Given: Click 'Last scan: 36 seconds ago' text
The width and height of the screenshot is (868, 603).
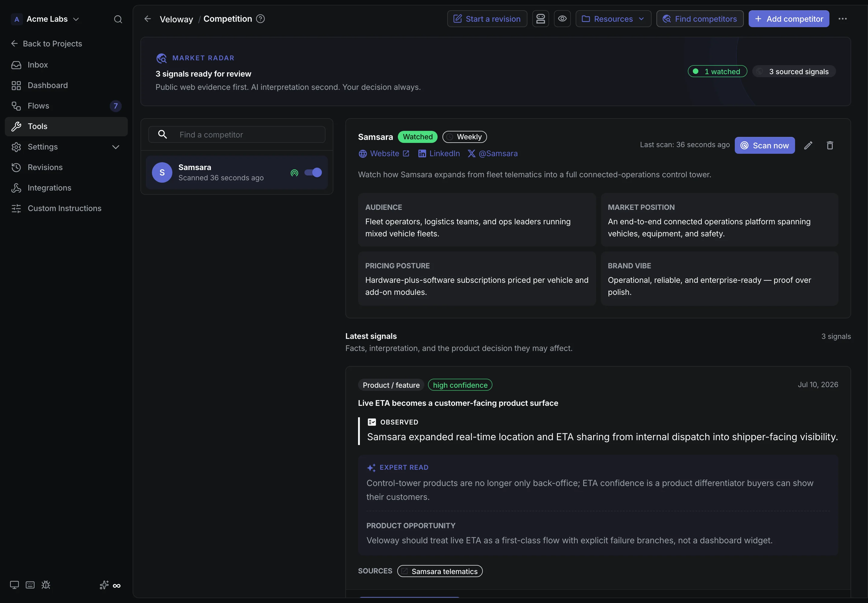Looking at the screenshot, I should 684,145.
